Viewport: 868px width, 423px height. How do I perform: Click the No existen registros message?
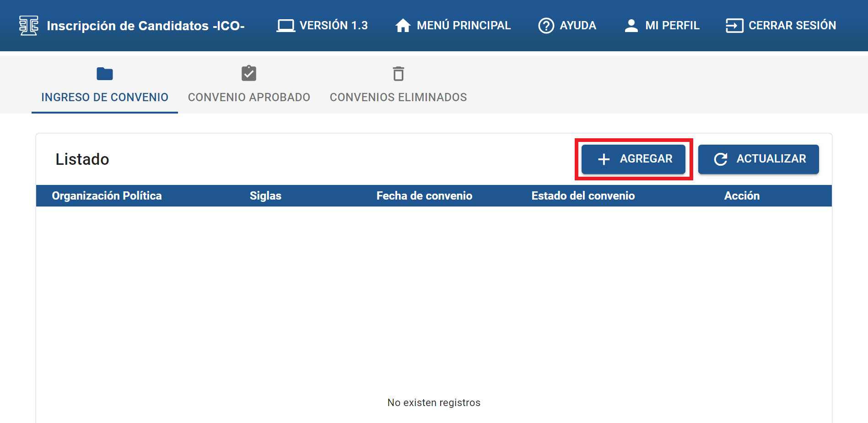tap(434, 402)
